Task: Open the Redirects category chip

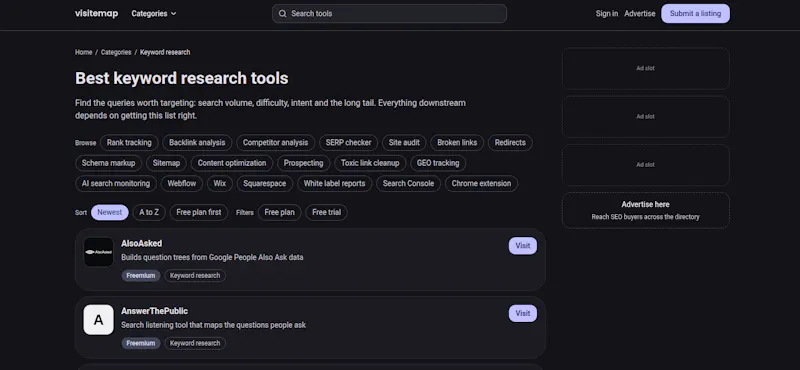Action: click(510, 143)
